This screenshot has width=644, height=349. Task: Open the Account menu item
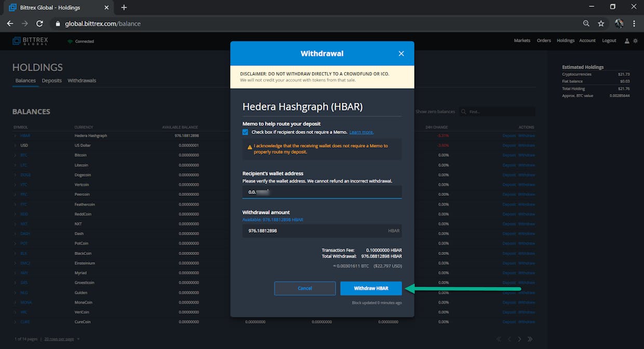pyautogui.click(x=587, y=41)
